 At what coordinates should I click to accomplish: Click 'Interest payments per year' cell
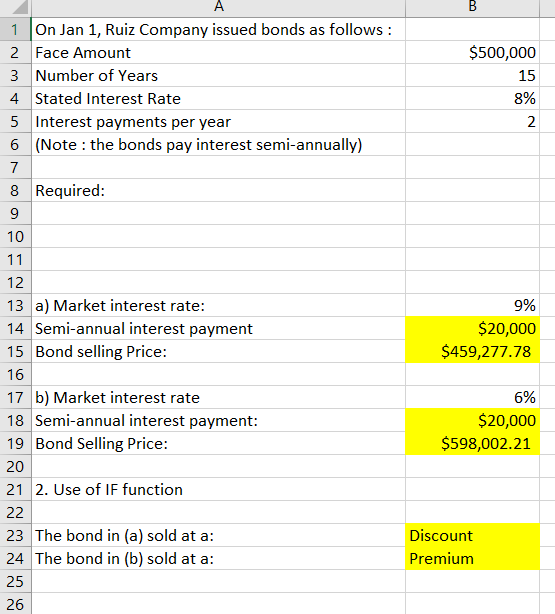point(218,121)
